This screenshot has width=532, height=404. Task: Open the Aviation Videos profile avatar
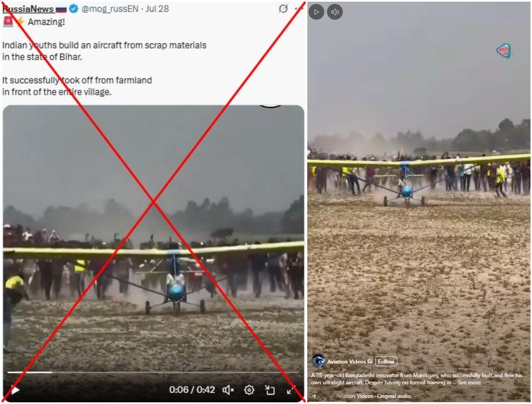point(318,362)
